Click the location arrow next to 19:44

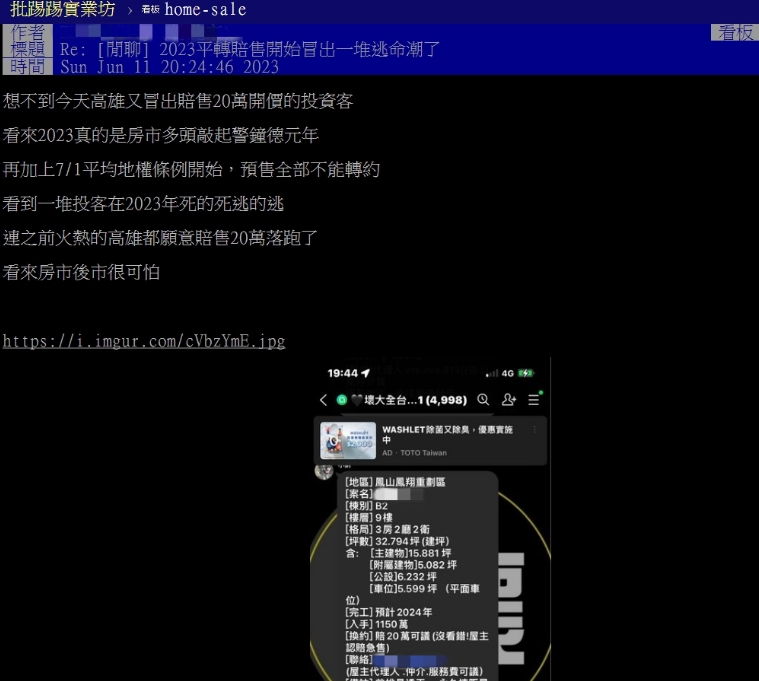[365, 373]
